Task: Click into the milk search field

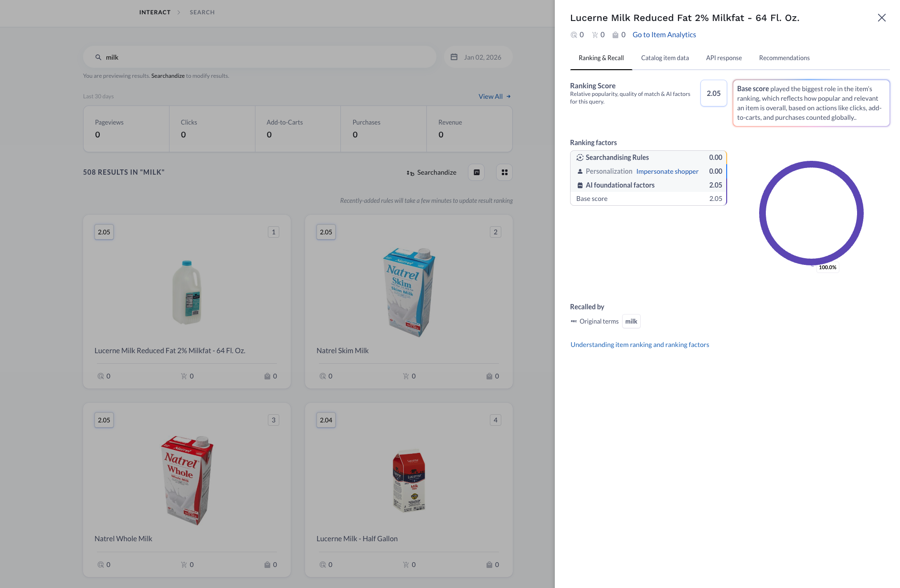Action: pyautogui.click(x=267, y=57)
